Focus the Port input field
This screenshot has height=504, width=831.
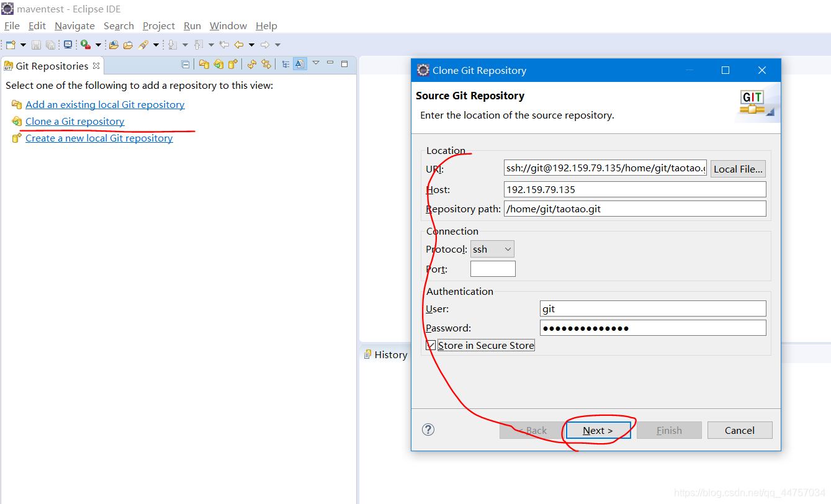tap(493, 269)
